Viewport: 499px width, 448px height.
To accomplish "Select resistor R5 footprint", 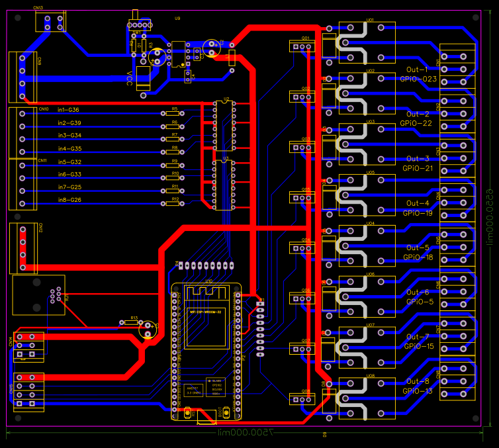I will coord(173,113).
